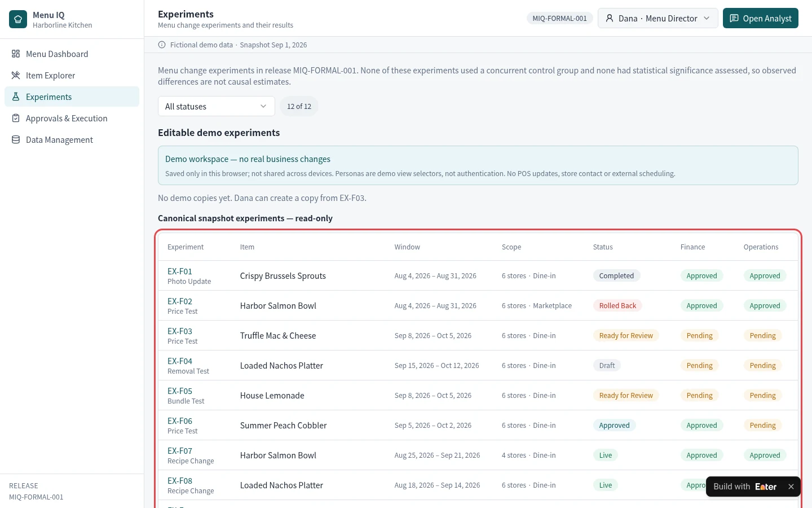Screen dimensions: 812x508
Task: Click the Live status on EX-F07
Action: 606,455
